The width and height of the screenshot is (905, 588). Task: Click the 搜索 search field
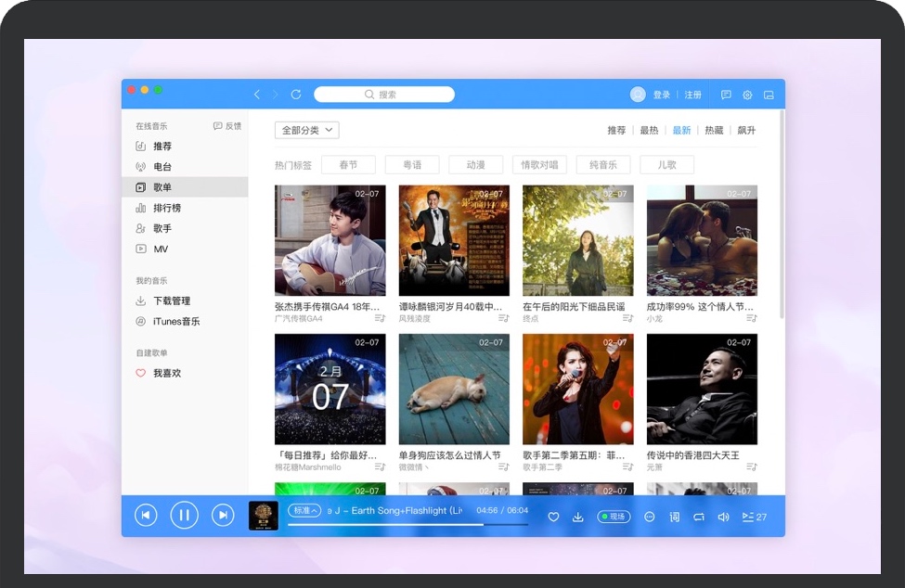coord(384,95)
